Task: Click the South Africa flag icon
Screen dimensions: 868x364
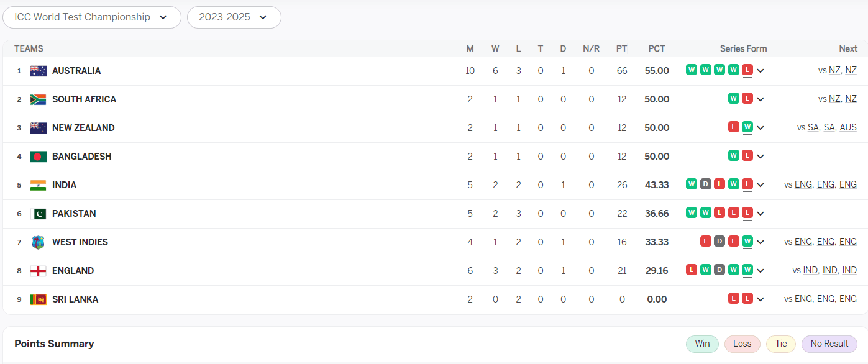Action: point(38,99)
